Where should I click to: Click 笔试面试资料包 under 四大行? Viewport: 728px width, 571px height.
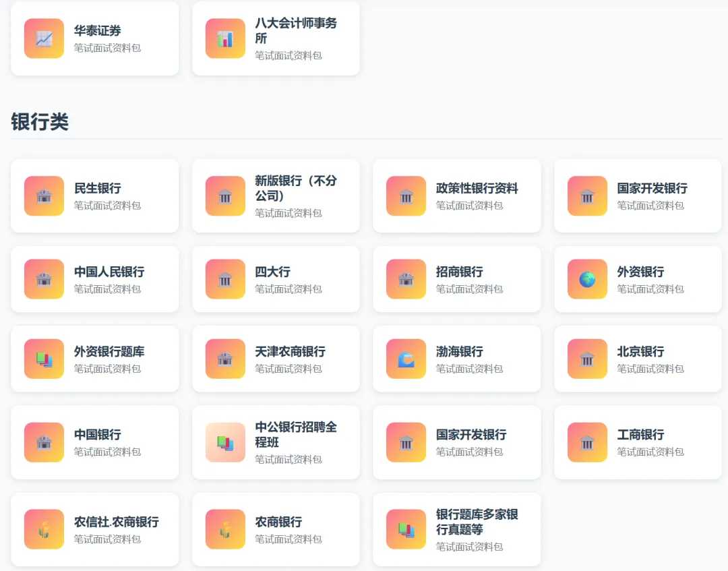point(289,289)
